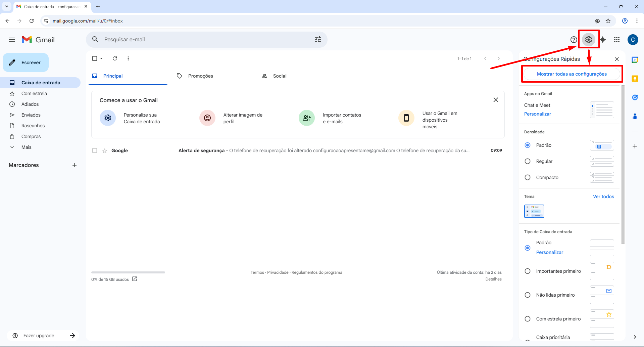Switch to the Social tab

click(x=279, y=76)
